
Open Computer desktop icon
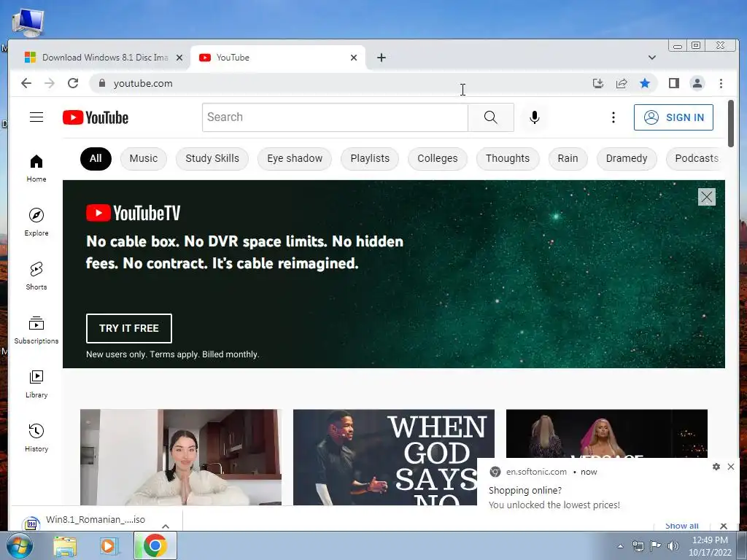(28, 22)
